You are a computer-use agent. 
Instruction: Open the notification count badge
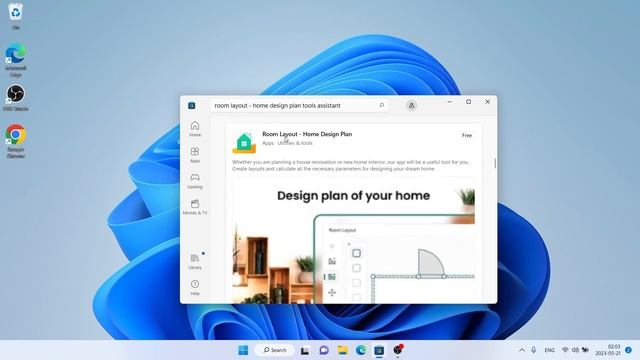coord(629,350)
